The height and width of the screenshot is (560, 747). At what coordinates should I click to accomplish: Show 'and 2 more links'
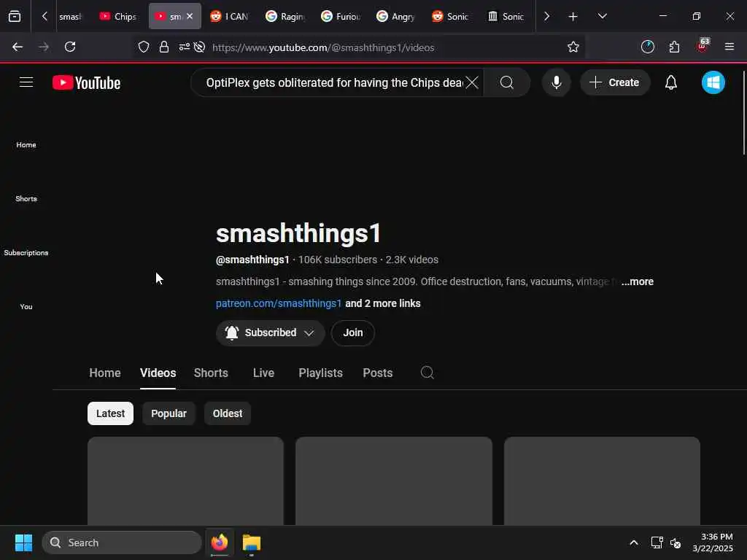coord(382,303)
